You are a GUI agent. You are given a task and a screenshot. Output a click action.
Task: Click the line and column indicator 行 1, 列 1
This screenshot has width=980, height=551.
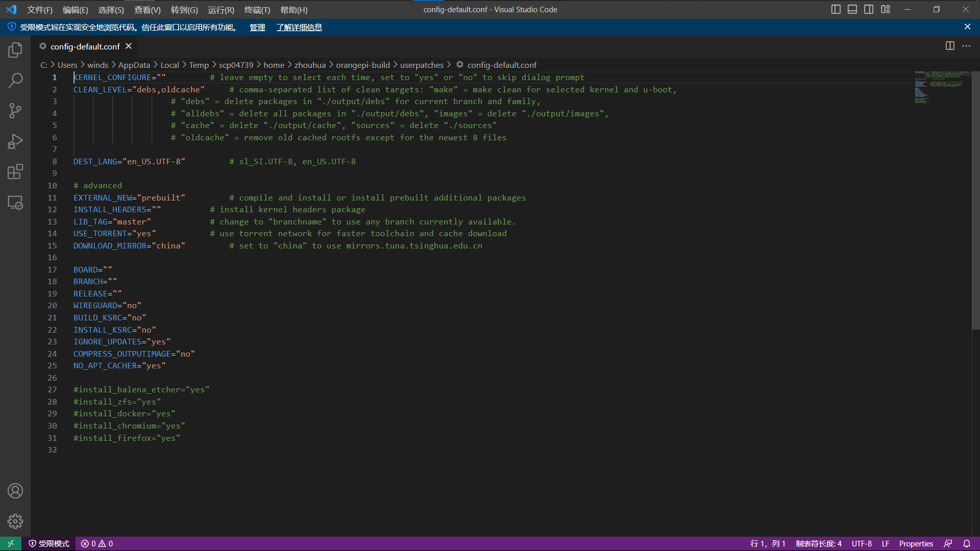pos(768,544)
